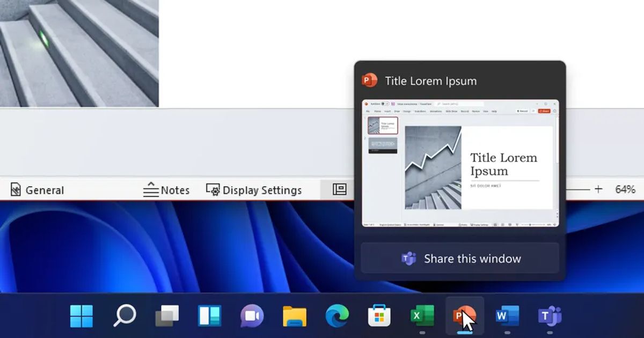This screenshot has height=338, width=644.
Task: Click the PowerPoint logo in the preview popup header
Action: click(x=371, y=80)
